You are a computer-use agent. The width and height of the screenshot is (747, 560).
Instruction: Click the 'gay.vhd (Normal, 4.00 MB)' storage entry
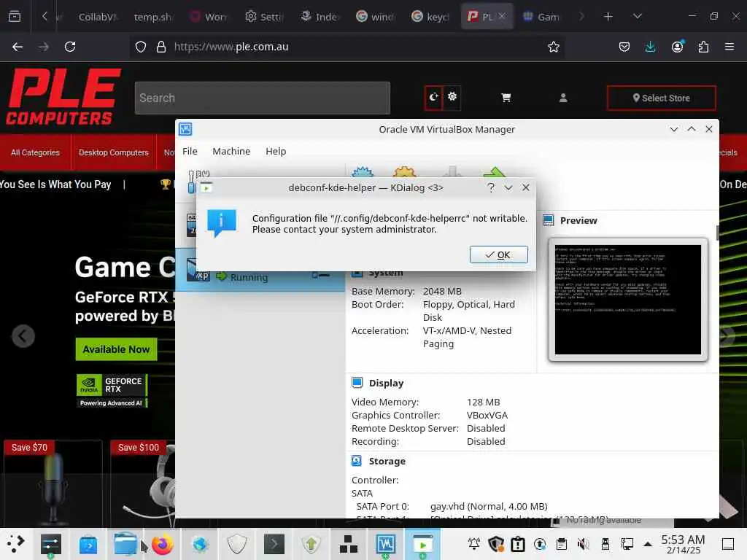[x=488, y=506]
